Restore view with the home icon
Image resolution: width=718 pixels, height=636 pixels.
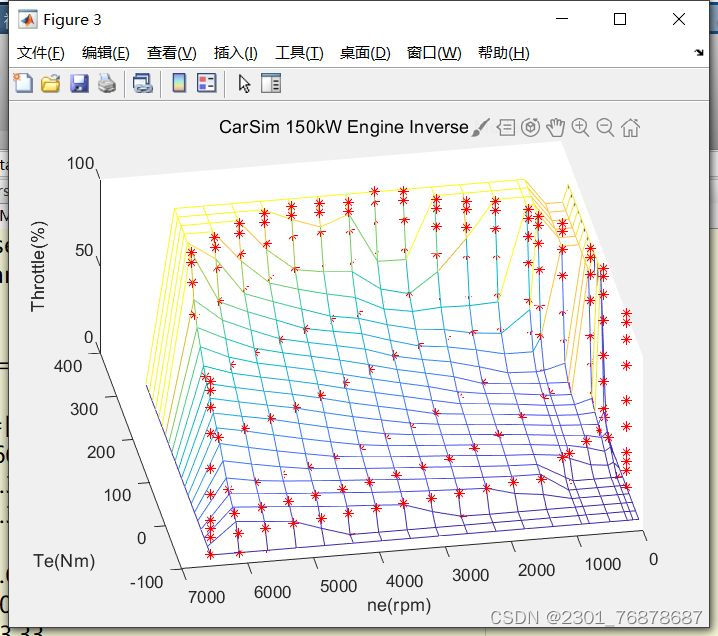point(631,127)
